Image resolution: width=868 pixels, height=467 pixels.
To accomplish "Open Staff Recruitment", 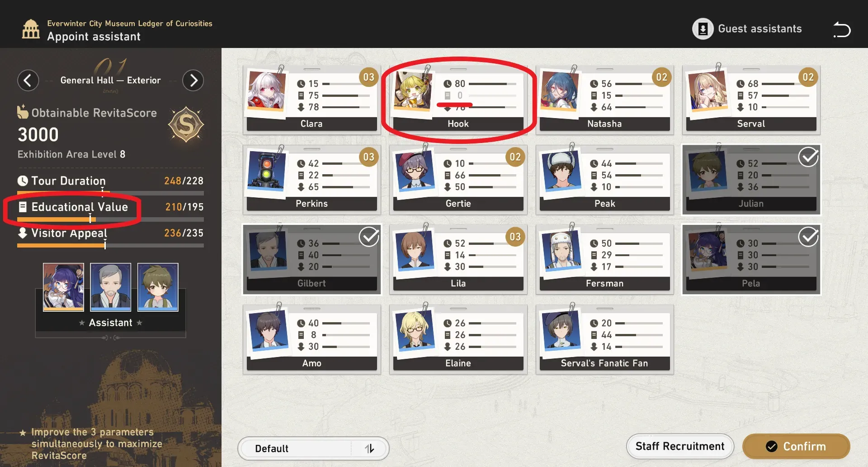I will [x=680, y=447].
